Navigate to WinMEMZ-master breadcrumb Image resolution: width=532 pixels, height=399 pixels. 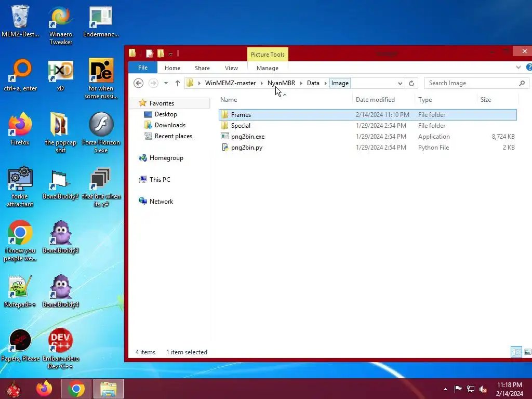click(x=230, y=83)
